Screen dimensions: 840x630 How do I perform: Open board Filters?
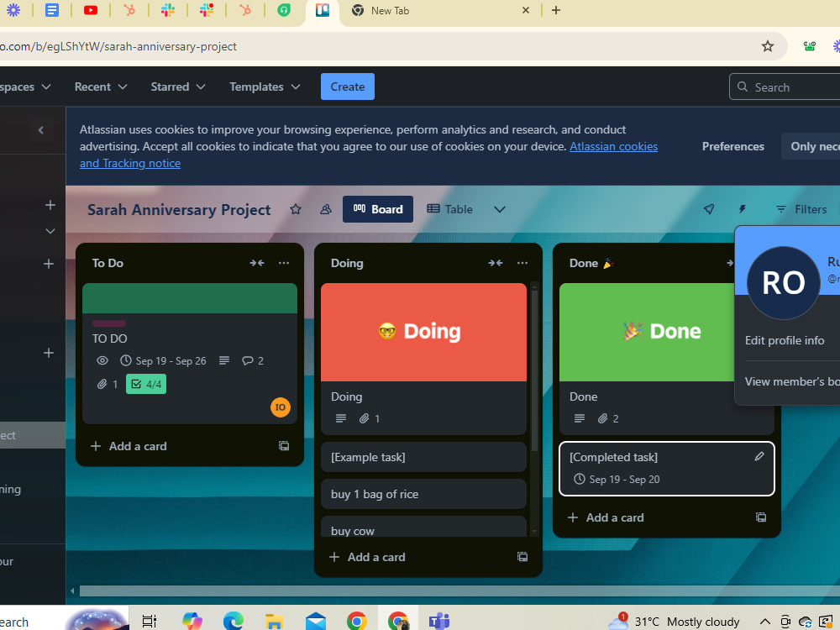pos(801,209)
